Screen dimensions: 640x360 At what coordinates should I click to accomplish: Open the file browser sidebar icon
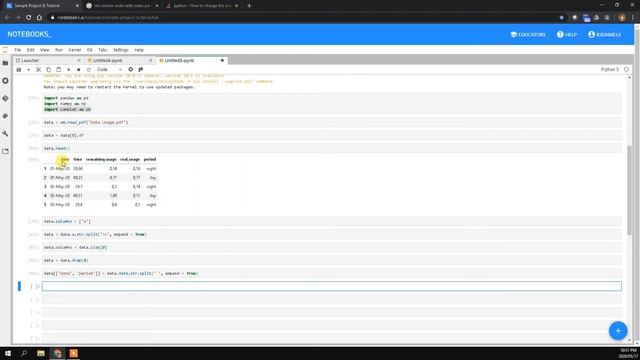(x=5, y=63)
